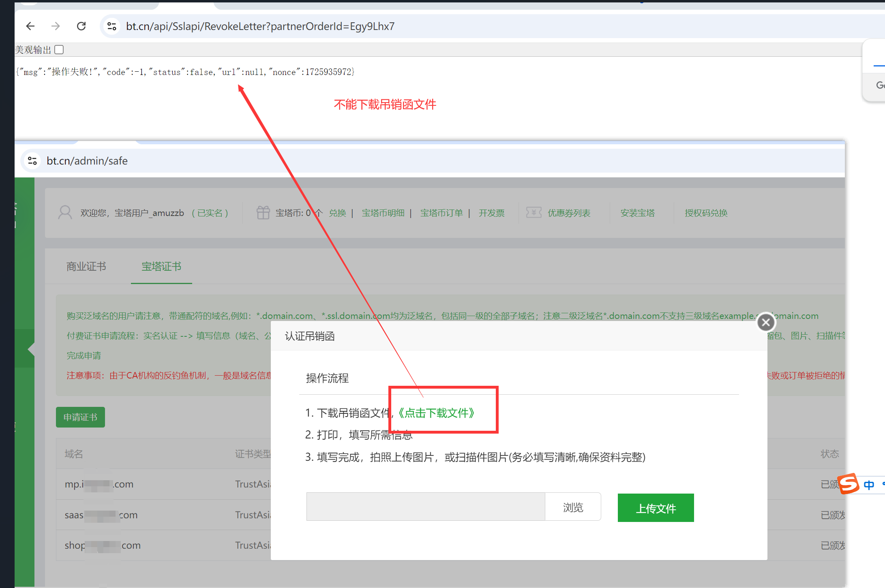
Task: Click the green 上传文件 button
Action: point(656,508)
